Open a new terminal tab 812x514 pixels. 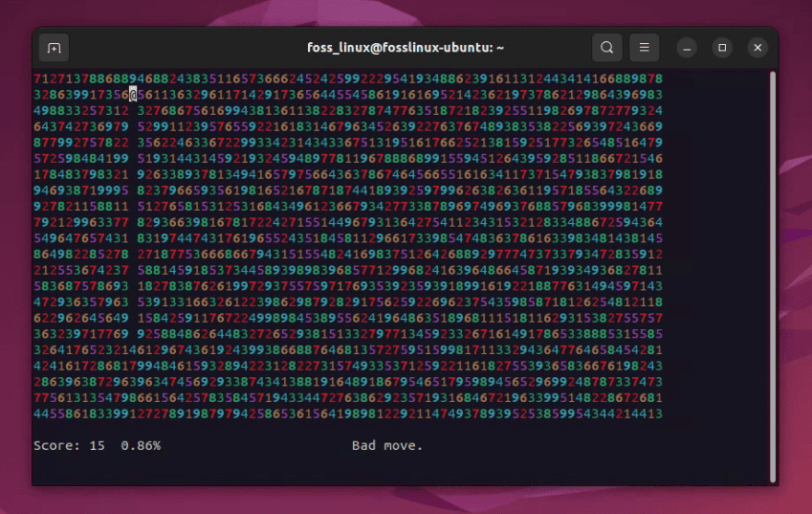(54, 48)
